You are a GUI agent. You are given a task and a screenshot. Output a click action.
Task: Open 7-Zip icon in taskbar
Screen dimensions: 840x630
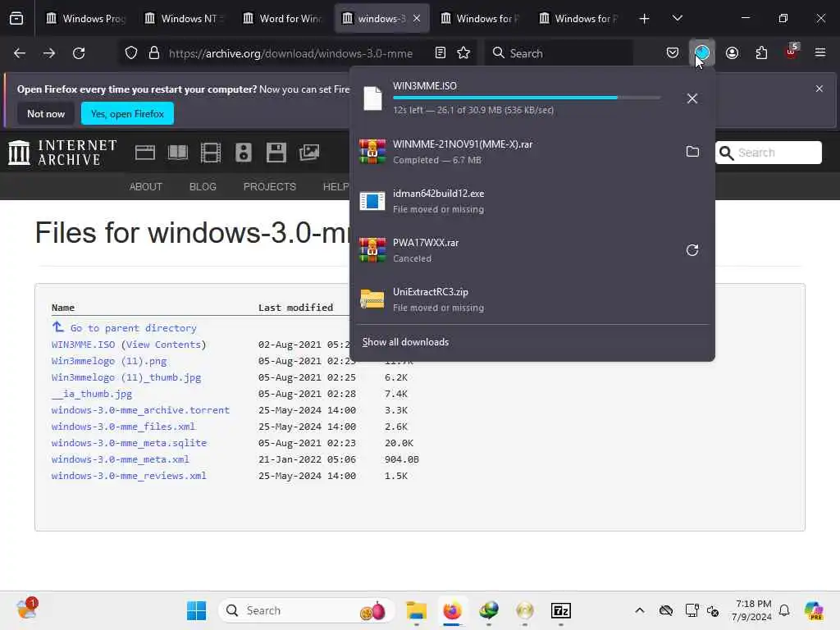coord(561,610)
